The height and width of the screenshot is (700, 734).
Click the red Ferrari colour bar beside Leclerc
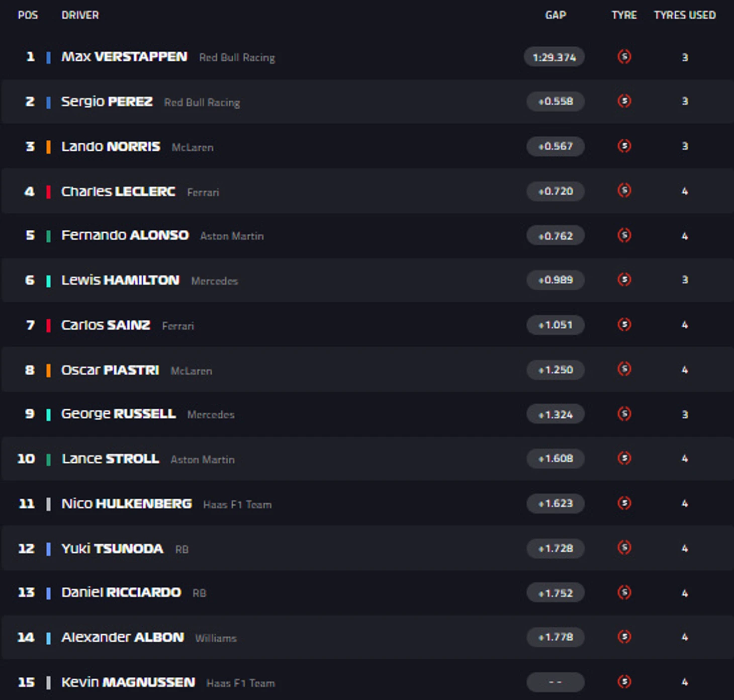[48, 192]
